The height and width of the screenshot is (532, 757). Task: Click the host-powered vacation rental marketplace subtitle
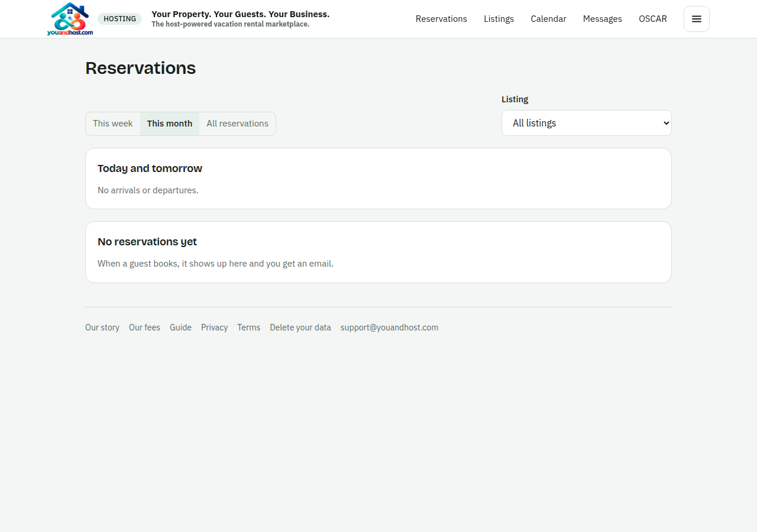point(230,24)
